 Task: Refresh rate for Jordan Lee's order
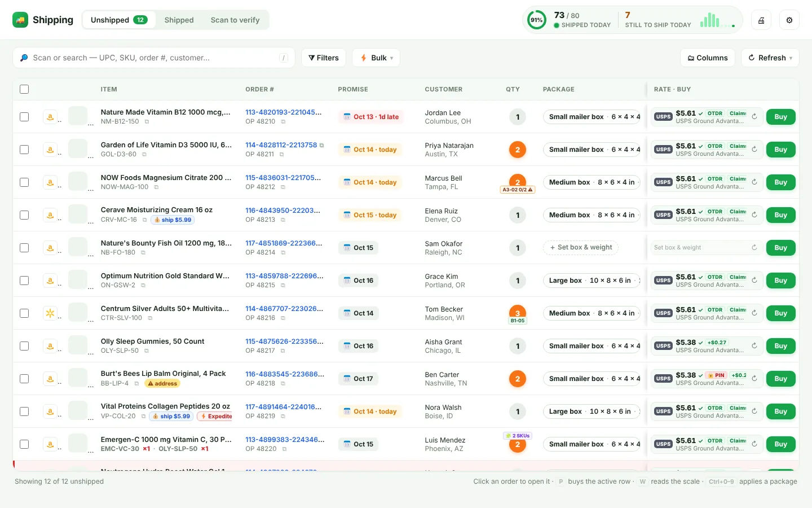tap(754, 117)
